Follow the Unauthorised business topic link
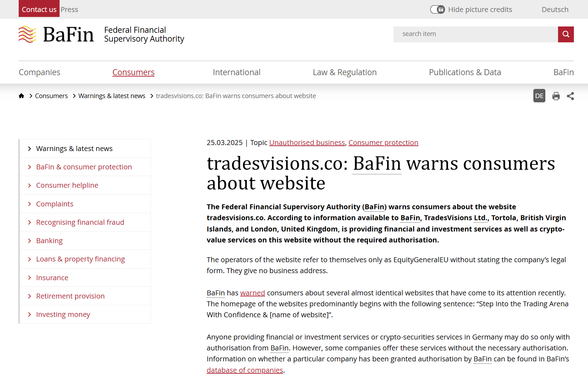Screen dimensions: 588x379 307,143
